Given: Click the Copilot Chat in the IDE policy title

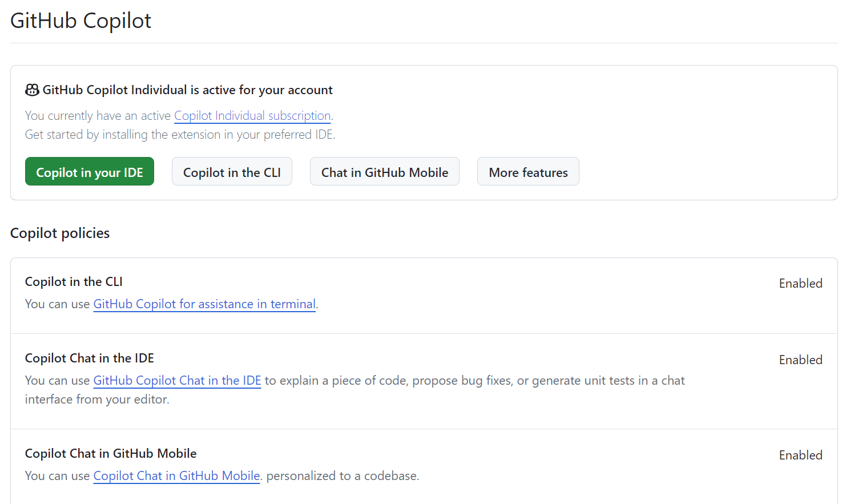Looking at the screenshot, I should pyautogui.click(x=89, y=358).
